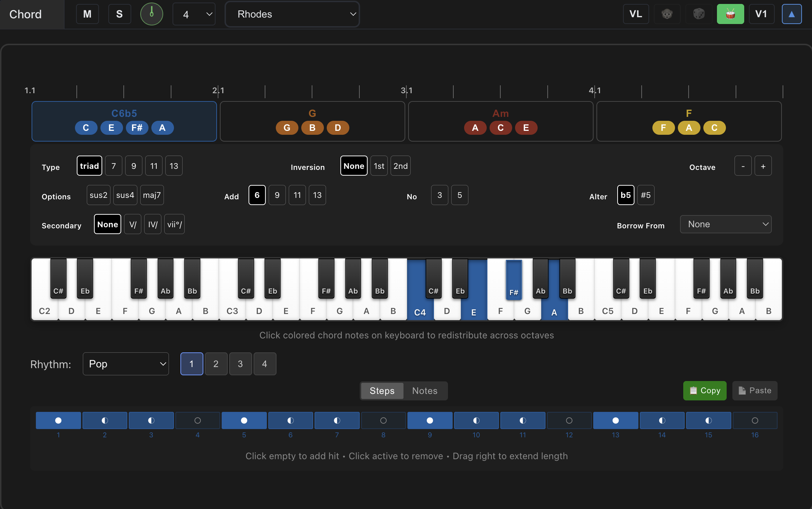Toggle the b5 alteration
This screenshot has width=812, height=509.
click(625, 195)
